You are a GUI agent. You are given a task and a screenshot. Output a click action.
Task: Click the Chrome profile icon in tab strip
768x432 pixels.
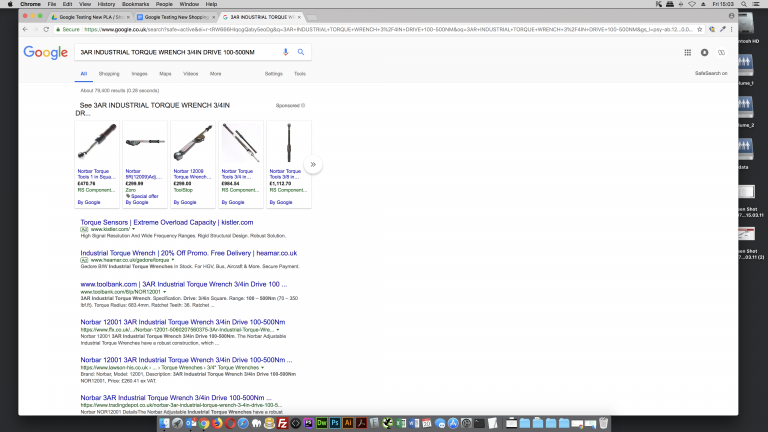click(x=731, y=16)
